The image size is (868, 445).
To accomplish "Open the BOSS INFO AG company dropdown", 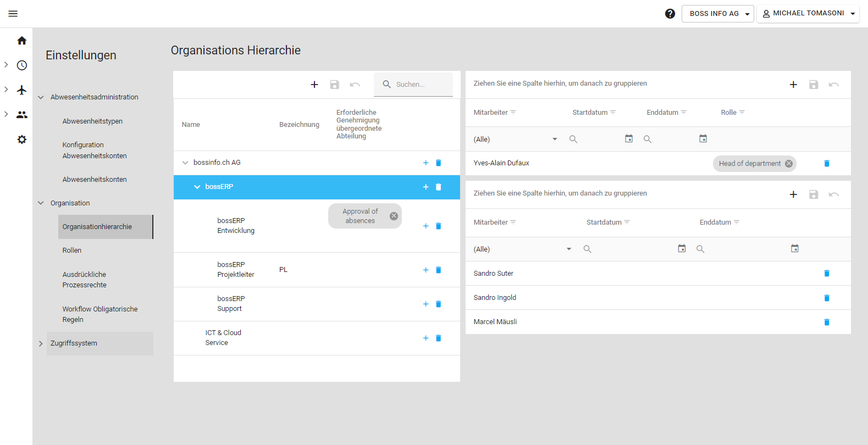I will (x=718, y=14).
